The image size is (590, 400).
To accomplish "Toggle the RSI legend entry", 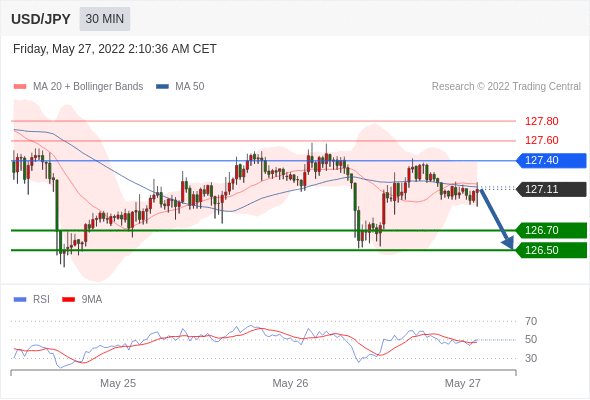I will (x=32, y=300).
